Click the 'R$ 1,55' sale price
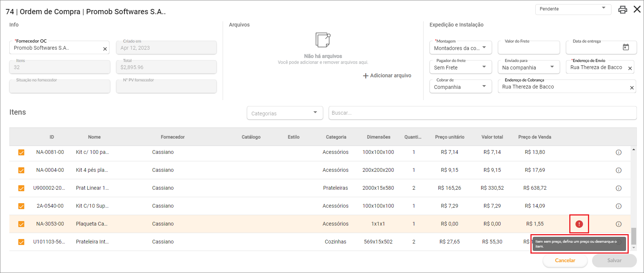This screenshot has height=273, width=644. (x=535, y=224)
